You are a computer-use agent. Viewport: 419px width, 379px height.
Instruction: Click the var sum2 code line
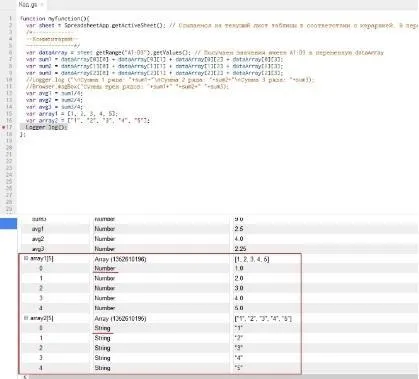pyautogui.click(x=154, y=66)
